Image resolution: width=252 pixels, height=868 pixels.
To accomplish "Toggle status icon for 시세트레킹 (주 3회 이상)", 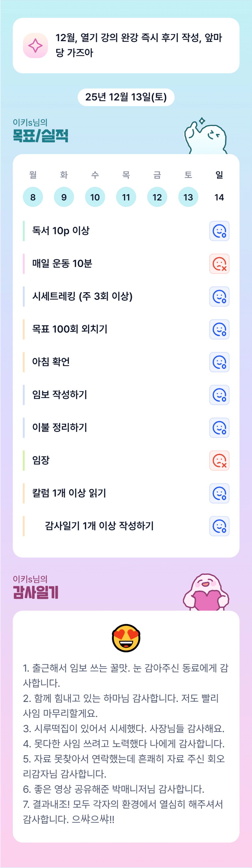I will (x=219, y=297).
